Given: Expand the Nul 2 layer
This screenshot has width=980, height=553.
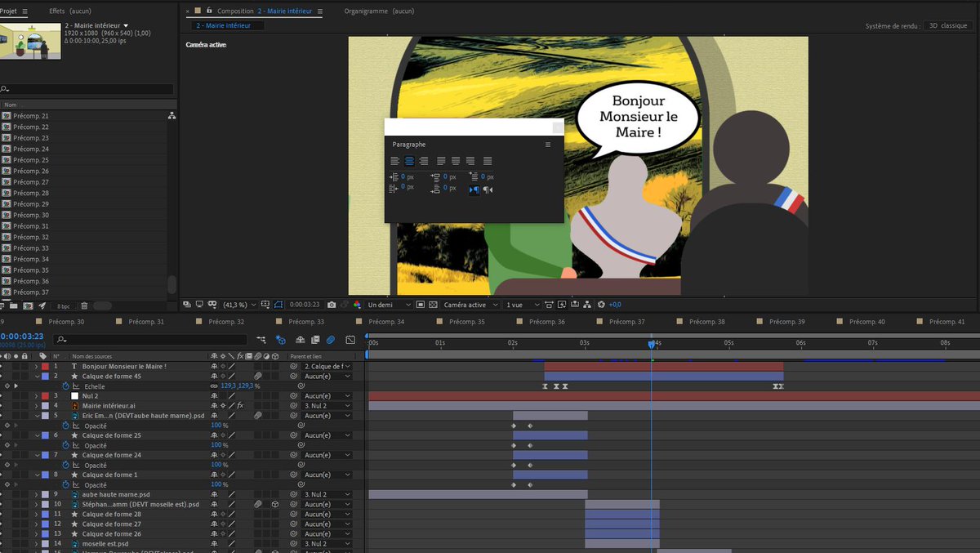Looking at the screenshot, I should click(36, 395).
